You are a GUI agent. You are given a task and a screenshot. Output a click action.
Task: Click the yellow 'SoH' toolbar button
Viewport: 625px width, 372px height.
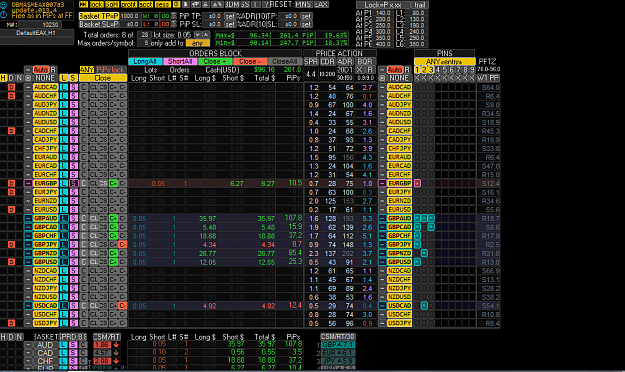tap(112, 4)
